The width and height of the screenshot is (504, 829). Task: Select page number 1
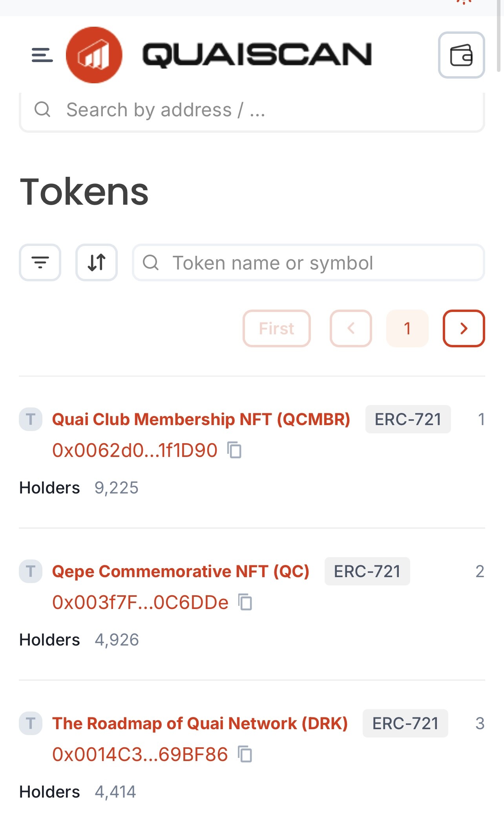[x=407, y=328]
